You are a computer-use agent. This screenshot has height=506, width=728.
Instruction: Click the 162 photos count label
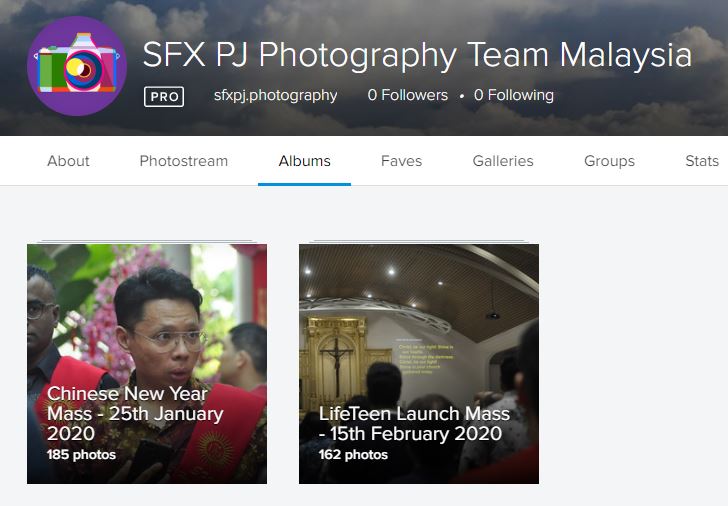(353, 455)
